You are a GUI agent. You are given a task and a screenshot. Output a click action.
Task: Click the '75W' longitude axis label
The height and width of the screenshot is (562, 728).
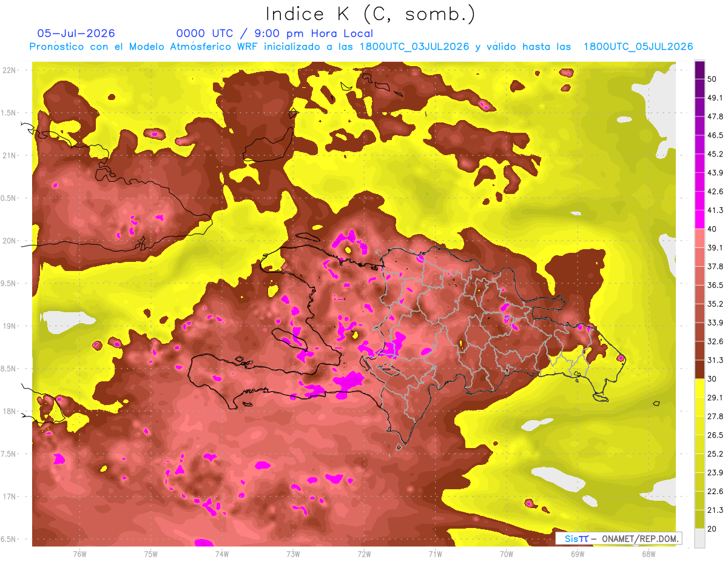150,554
